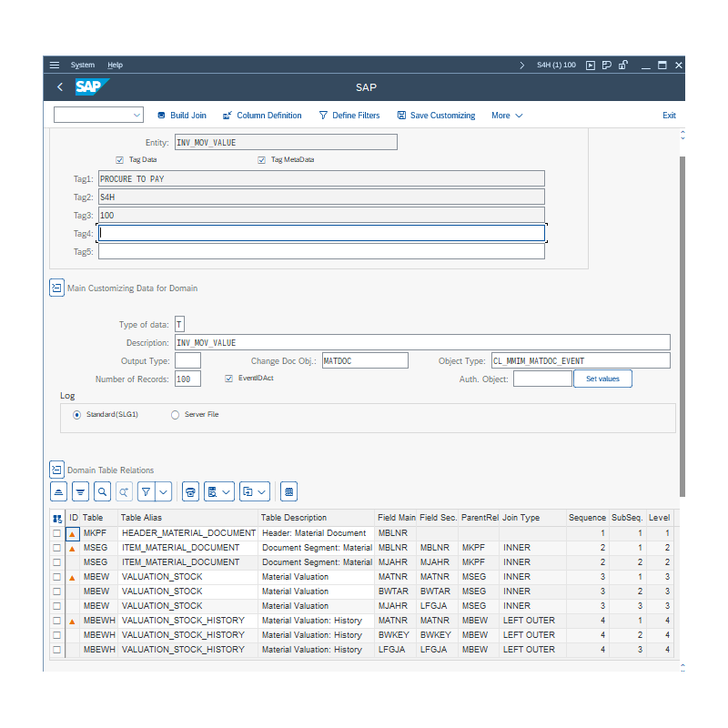Click Save Customizing

coord(436,116)
